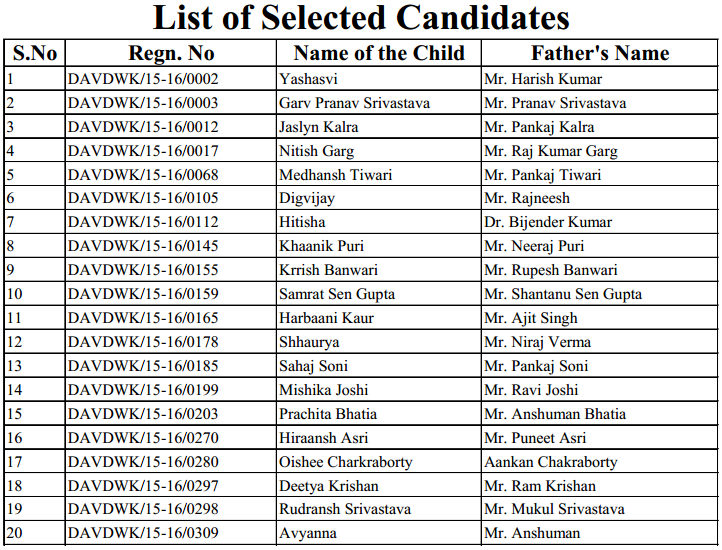The image size is (722, 550).
Task: Select the name Garv Pranav Srivastava
Action: (354, 103)
